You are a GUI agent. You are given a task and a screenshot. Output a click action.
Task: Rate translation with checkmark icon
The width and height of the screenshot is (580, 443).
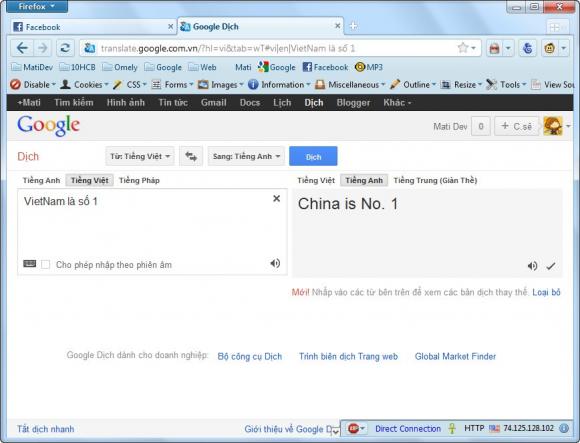point(551,266)
